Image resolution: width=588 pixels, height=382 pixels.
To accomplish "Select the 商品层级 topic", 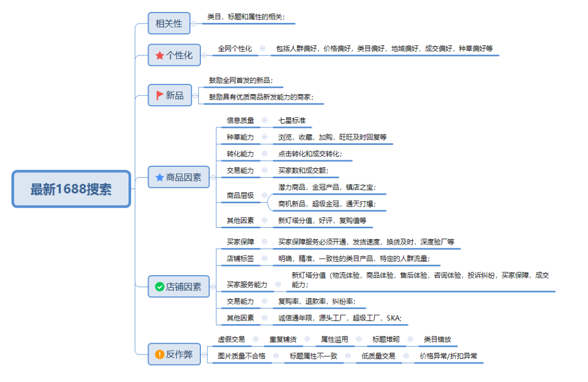I will click(241, 196).
